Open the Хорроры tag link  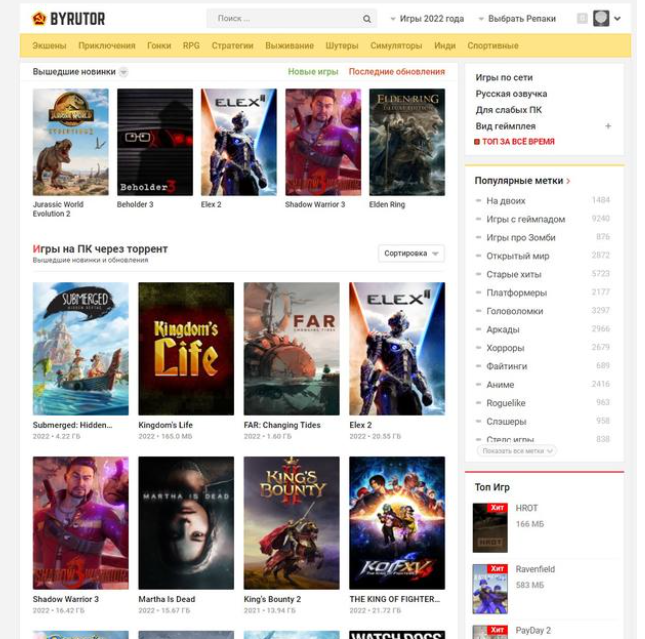[505, 348]
